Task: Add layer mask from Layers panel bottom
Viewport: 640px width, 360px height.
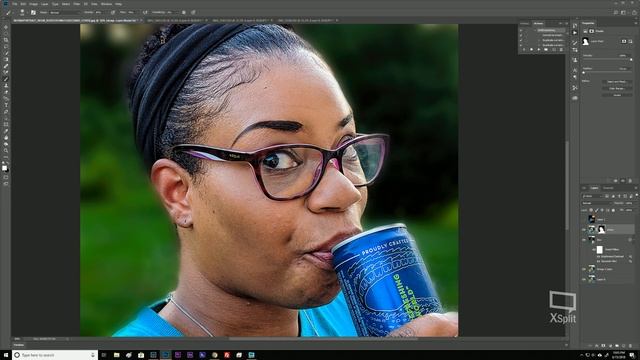Action: tap(604, 345)
